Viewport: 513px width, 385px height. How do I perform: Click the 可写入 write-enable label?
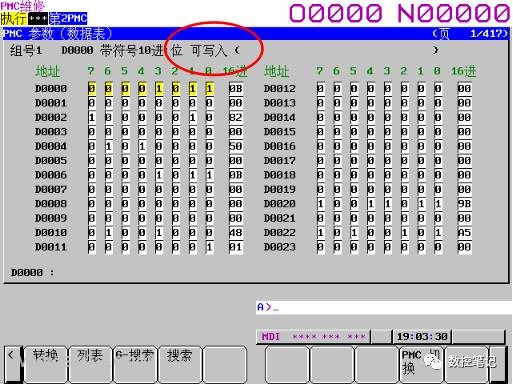[x=209, y=51]
